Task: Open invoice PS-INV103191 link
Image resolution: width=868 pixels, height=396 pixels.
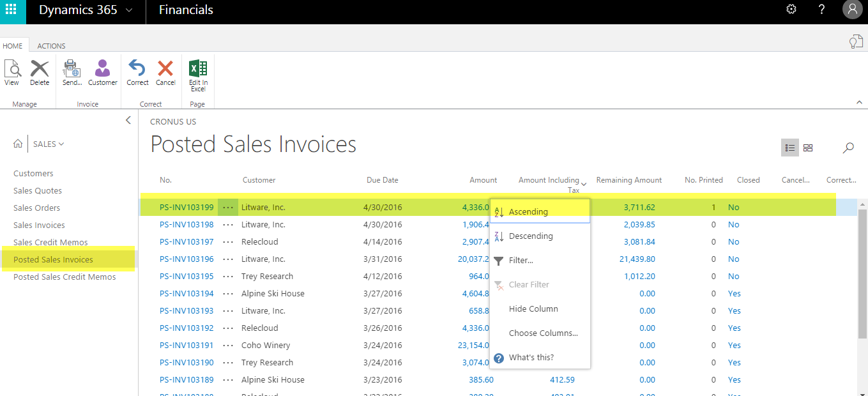Action: [x=187, y=346]
